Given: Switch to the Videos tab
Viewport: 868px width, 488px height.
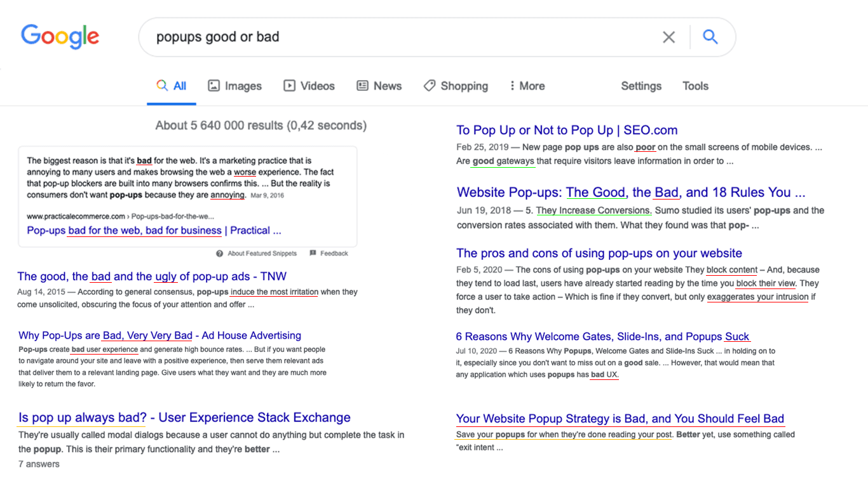Looking at the screenshot, I should [x=309, y=86].
